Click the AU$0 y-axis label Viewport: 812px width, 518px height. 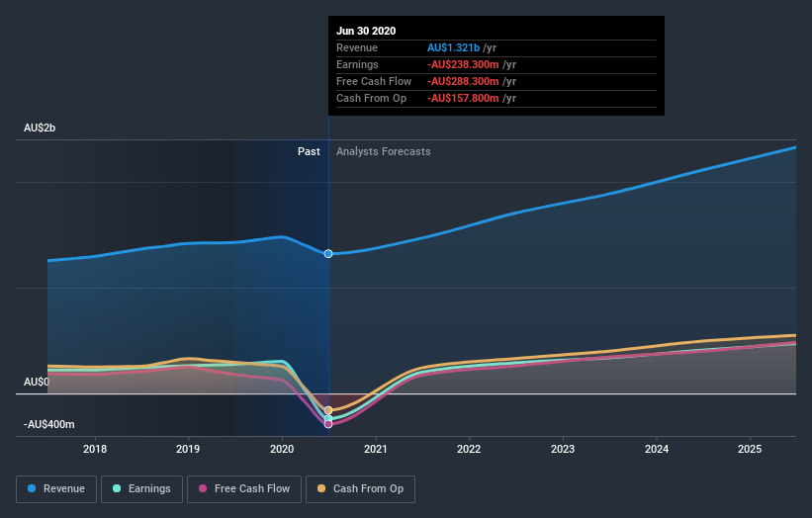pyautogui.click(x=37, y=382)
